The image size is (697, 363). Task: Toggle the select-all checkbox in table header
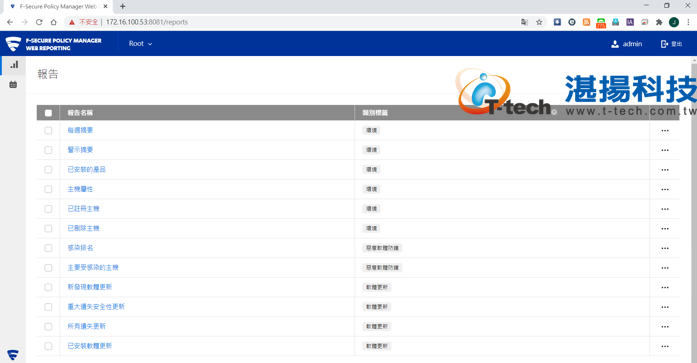[x=48, y=113]
